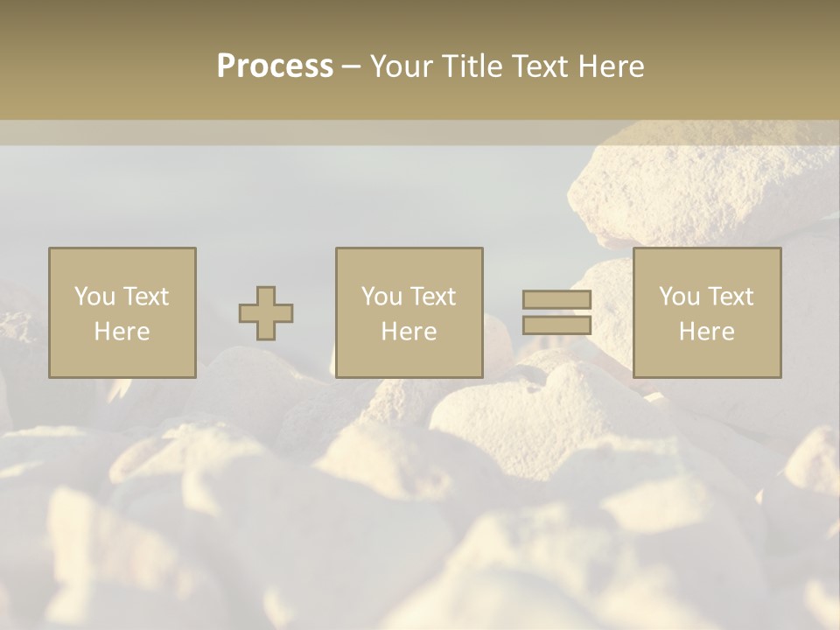Click the upper bar of the equals sign
Image resolution: width=840 pixels, height=630 pixels.
click(x=556, y=300)
